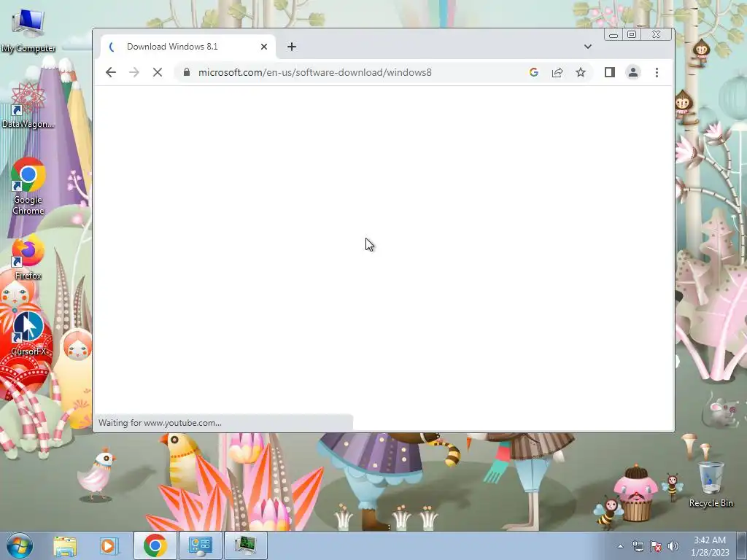Open the Control Panel taskbar item
Viewport: 747px width, 560px height.
200,545
